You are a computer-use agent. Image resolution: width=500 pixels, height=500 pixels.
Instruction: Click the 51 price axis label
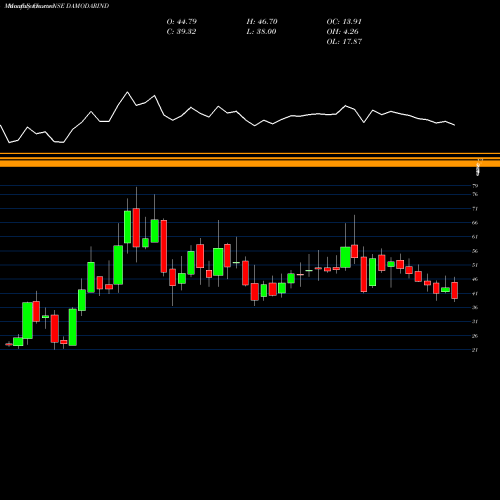click(475, 265)
